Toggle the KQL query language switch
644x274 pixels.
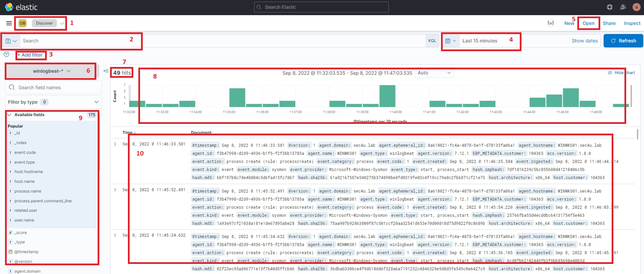[432, 41]
